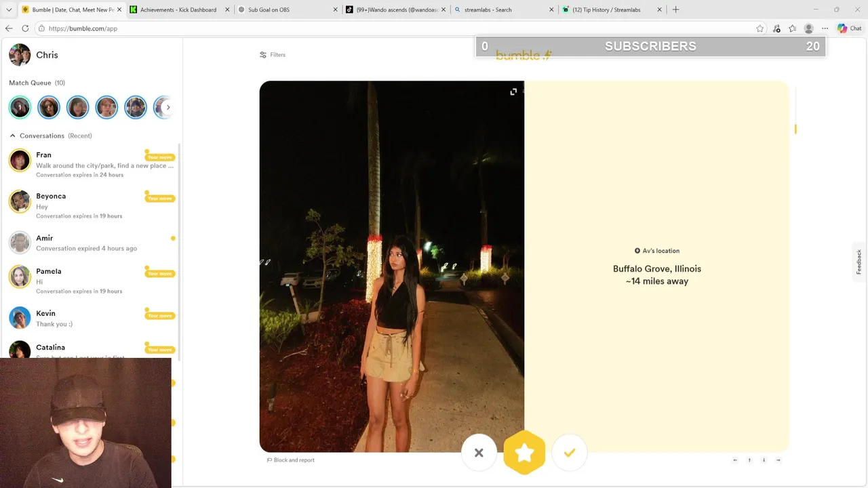This screenshot has width=868, height=488.
Task: Add page to favorites star
Action: coord(759,28)
